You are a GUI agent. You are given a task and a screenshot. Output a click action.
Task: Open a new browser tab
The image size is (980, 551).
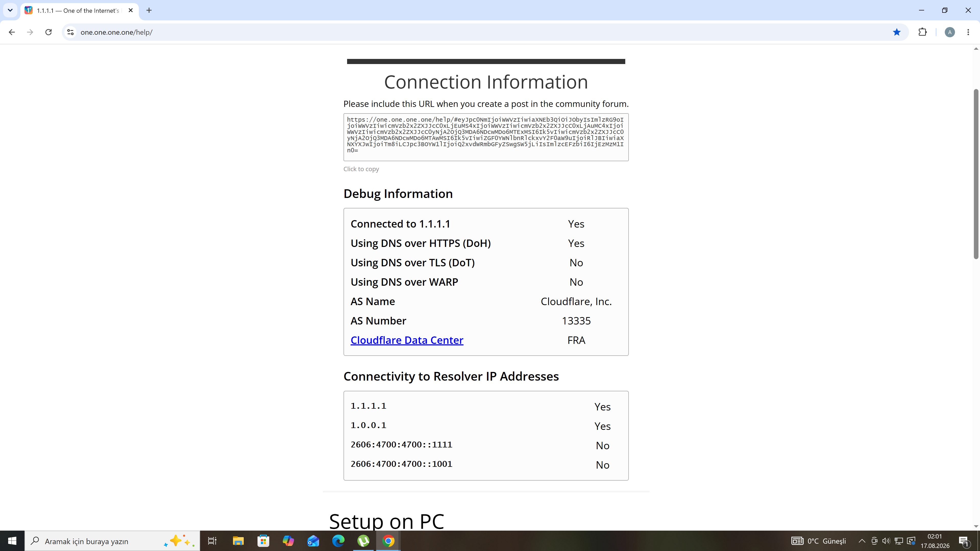[149, 10]
